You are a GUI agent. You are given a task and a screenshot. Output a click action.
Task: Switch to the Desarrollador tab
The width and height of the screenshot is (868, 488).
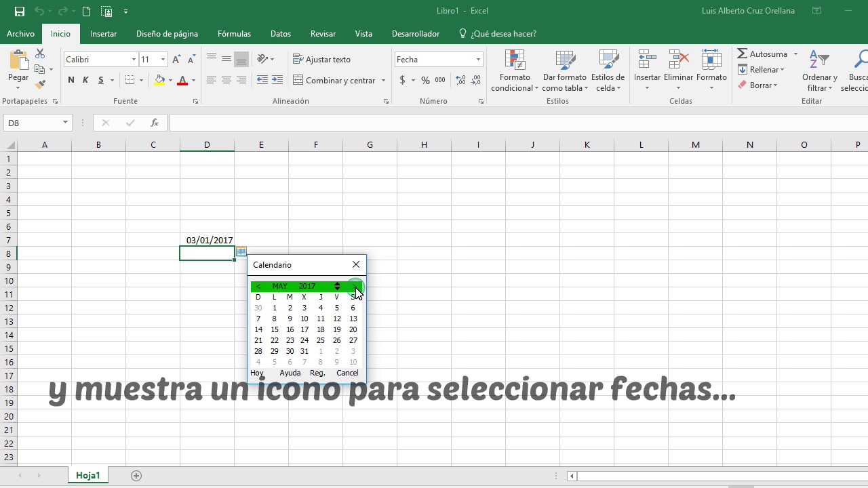click(x=416, y=34)
